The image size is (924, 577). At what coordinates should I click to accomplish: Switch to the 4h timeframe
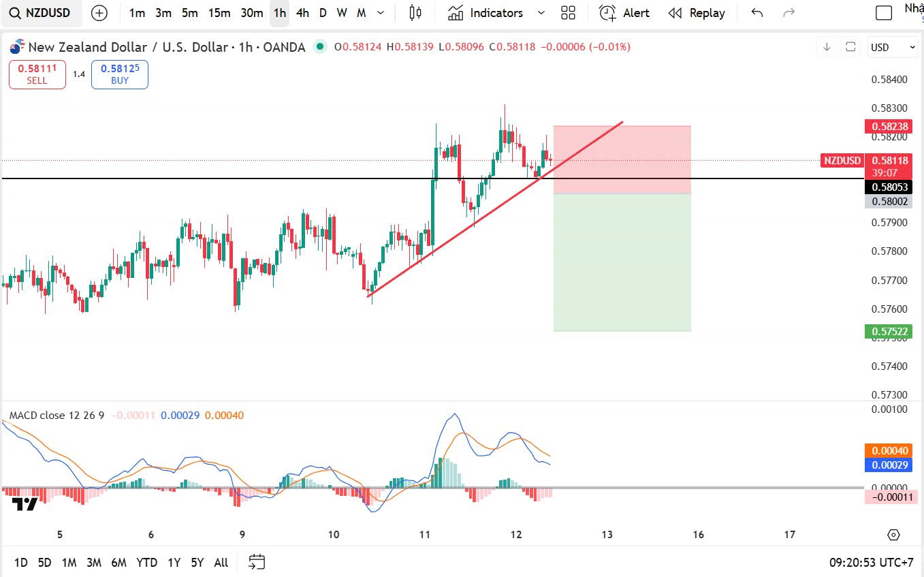pyautogui.click(x=302, y=13)
